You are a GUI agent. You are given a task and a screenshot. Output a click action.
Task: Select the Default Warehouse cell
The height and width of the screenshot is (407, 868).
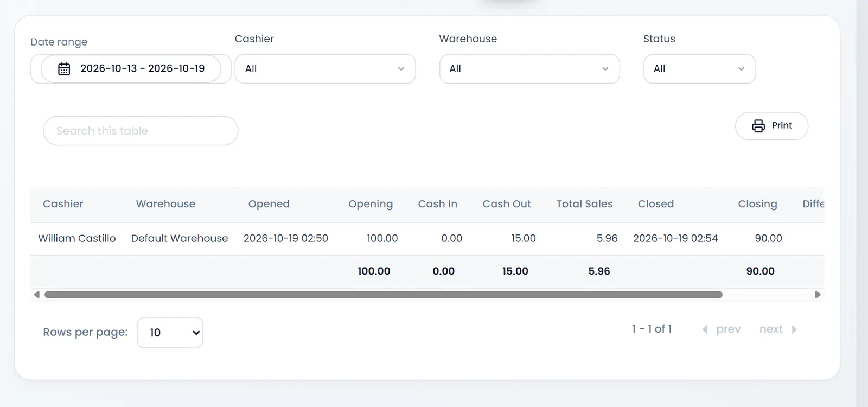click(x=180, y=238)
